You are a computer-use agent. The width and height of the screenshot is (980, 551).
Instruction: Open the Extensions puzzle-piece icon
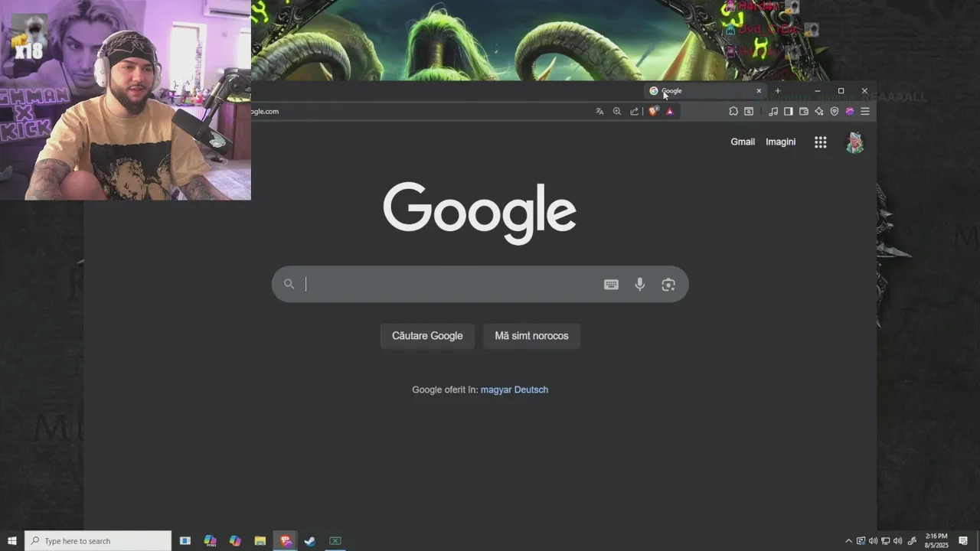pyautogui.click(x=733, y=112)
